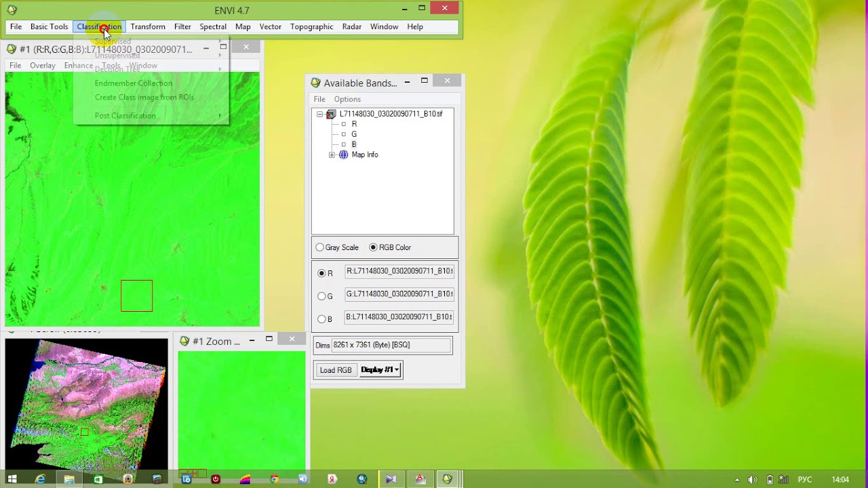This screenshot has width=868, height=488.
Task: Open the Map menu in ENVI
Action: (x=243, y=26)
